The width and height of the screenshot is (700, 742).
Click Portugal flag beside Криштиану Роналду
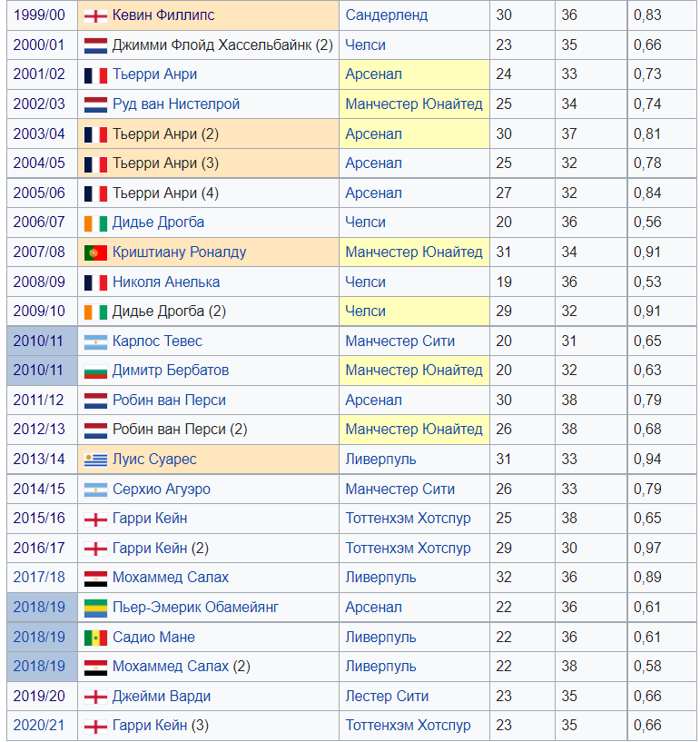[x=95, y=253]
